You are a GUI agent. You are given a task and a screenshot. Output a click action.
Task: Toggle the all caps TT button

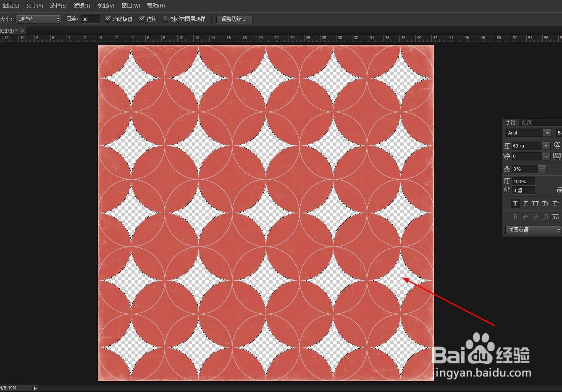pos(535,203)
